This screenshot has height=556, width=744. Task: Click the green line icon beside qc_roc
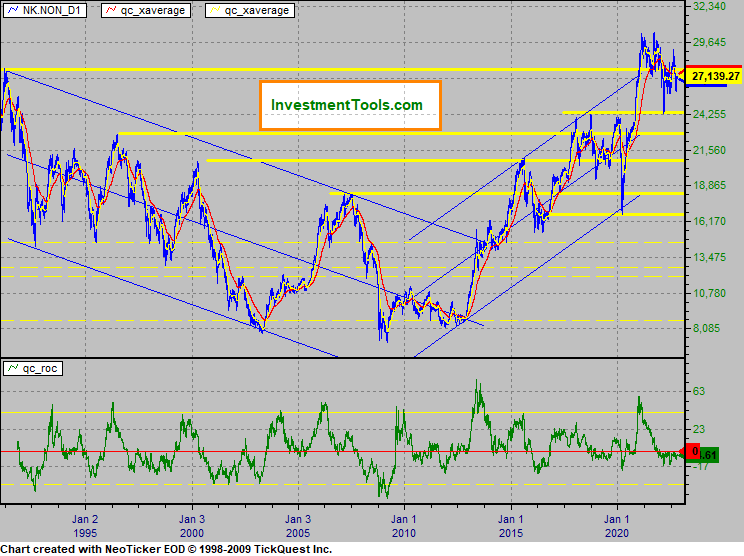[x=13, y=368]
